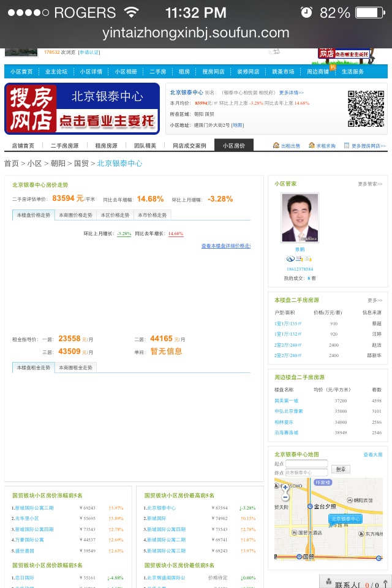Click the 北京银泰中心 map marker
This screenshot has width=392, height=588.
[x=345, y=519]
